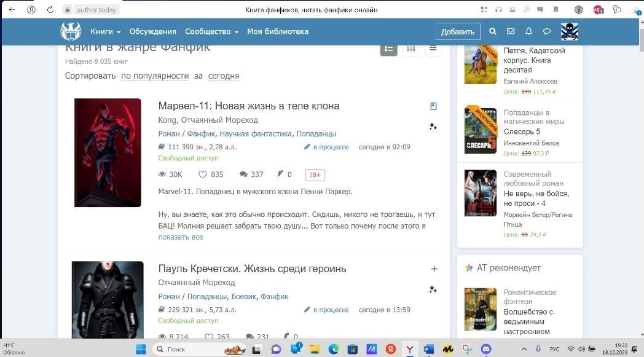Open Обсуждения in the navigation bar

coord(153,31)
